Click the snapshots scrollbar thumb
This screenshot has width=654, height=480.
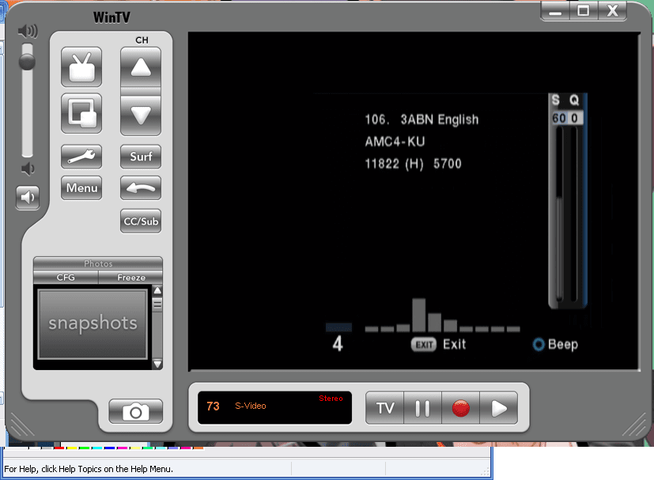coord(157,304)
